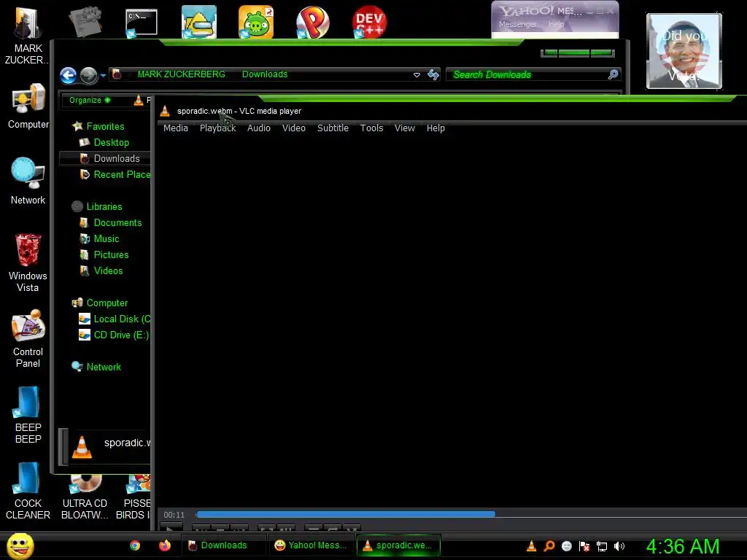Viewport: 747px width, 560px height.
Task: Click the Explorer Forward arrow button
Action: 88,75
